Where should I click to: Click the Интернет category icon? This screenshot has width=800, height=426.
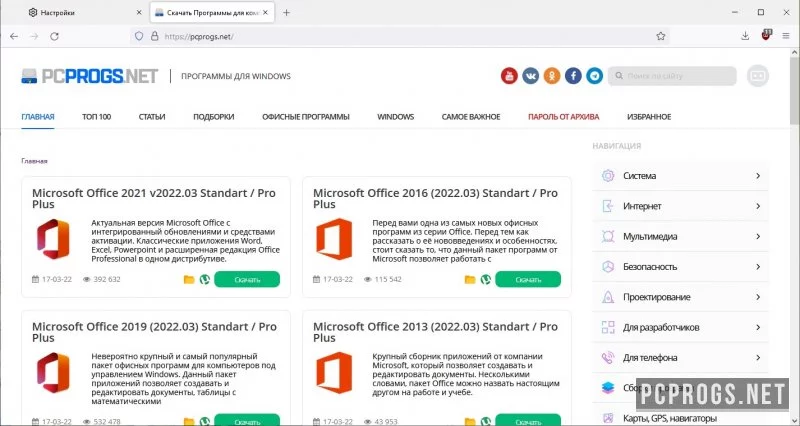click(x=608, y=206)
